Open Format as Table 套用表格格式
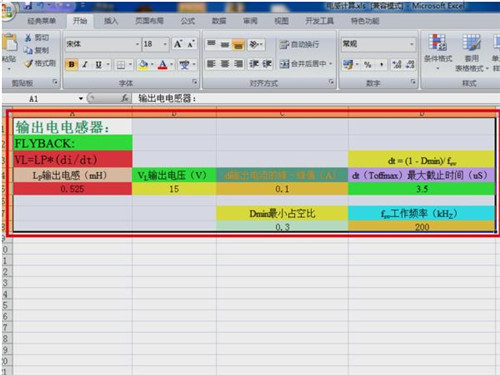 pyautogui.click(x=472, y=52)
